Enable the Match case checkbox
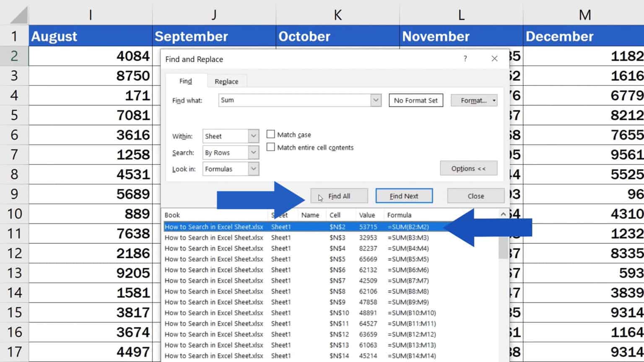 tap(271, 134)
